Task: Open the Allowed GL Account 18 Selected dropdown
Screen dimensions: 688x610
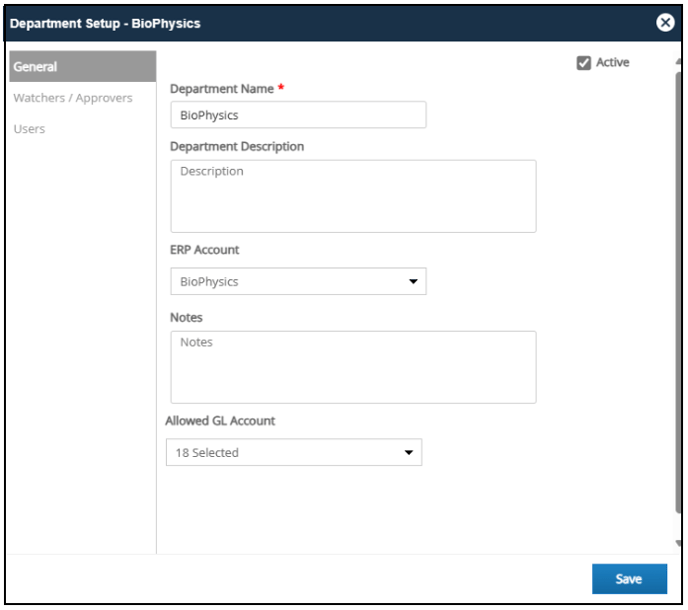Action: [x=294, y=452]
